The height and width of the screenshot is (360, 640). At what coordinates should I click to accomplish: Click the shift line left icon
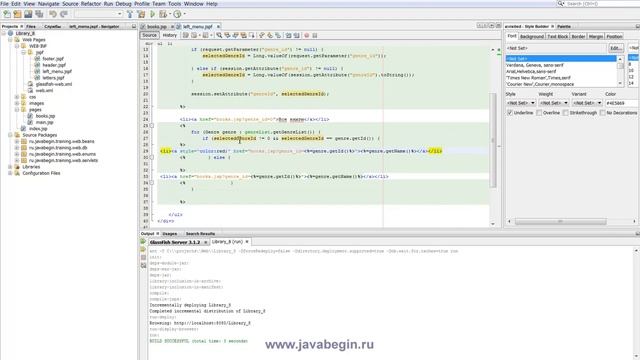coord(289,36)
